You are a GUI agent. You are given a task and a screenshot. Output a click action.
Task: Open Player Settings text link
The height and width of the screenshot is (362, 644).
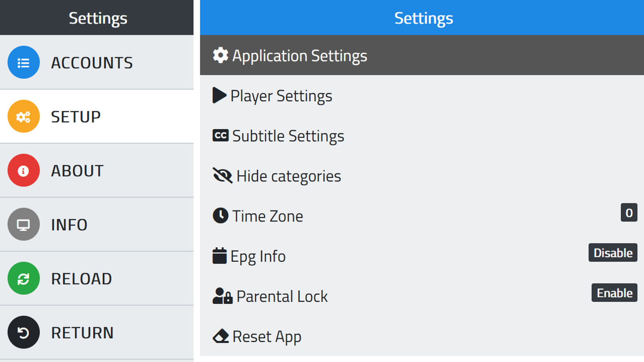[x=281, y=96]
